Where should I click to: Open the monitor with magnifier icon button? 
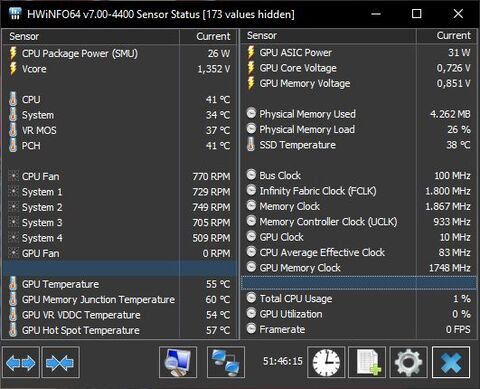[178, 362]
